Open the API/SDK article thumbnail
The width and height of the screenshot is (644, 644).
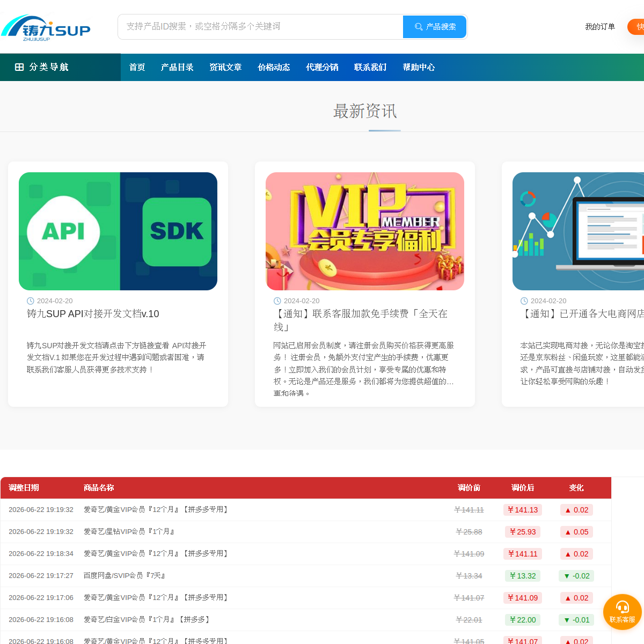118,231
